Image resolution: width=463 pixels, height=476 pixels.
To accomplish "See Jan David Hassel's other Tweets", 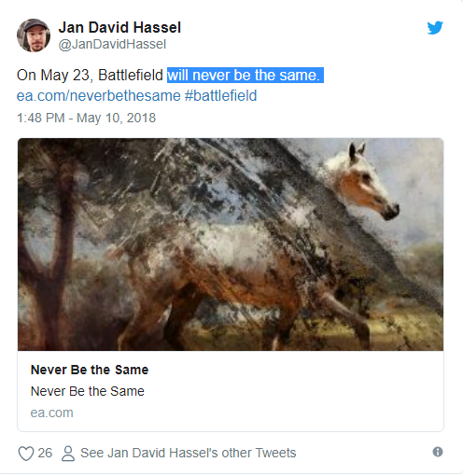I will point(189,453).
